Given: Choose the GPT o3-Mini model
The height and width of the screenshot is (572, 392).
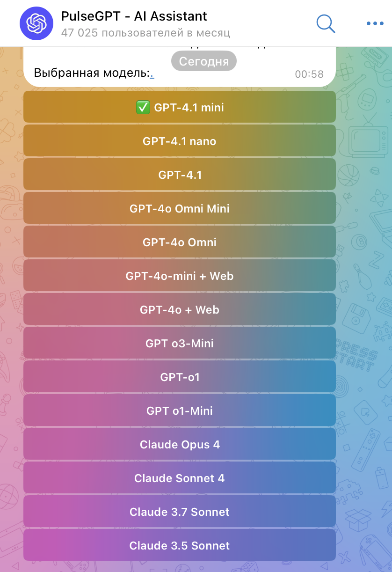Looking at the screenshot, I should coord(180,343).
